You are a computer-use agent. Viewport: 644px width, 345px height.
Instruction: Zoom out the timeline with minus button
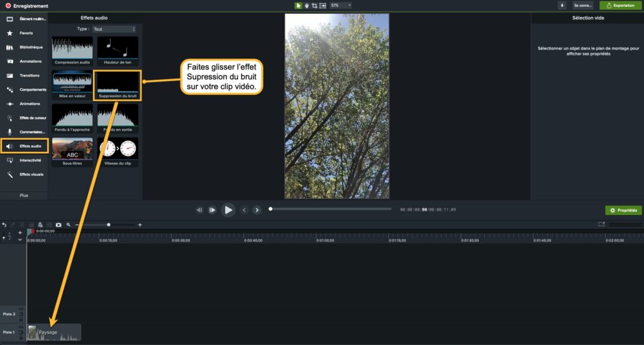click(77, 225)
